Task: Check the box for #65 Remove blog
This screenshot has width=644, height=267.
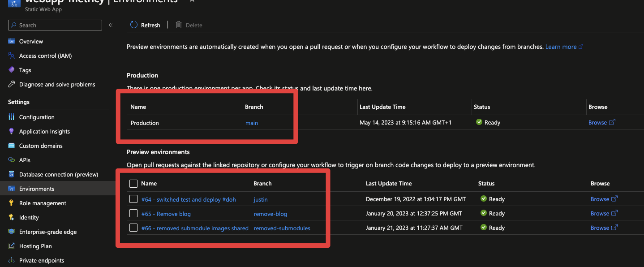Action: 133,213
